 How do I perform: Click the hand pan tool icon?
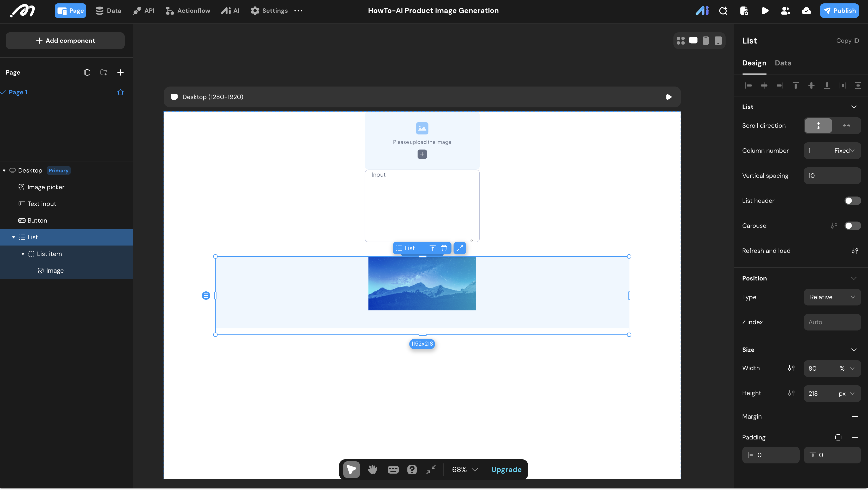(x=372, y=469)
